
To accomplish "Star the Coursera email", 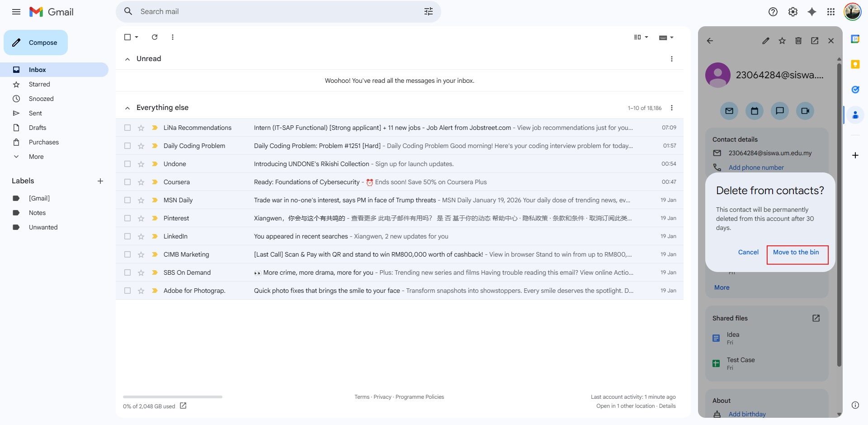I will 141,182.
